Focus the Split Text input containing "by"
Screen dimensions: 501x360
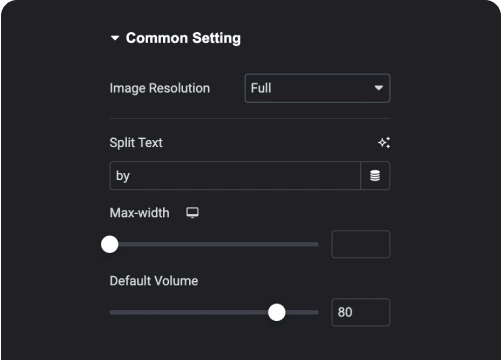(235, 176)
